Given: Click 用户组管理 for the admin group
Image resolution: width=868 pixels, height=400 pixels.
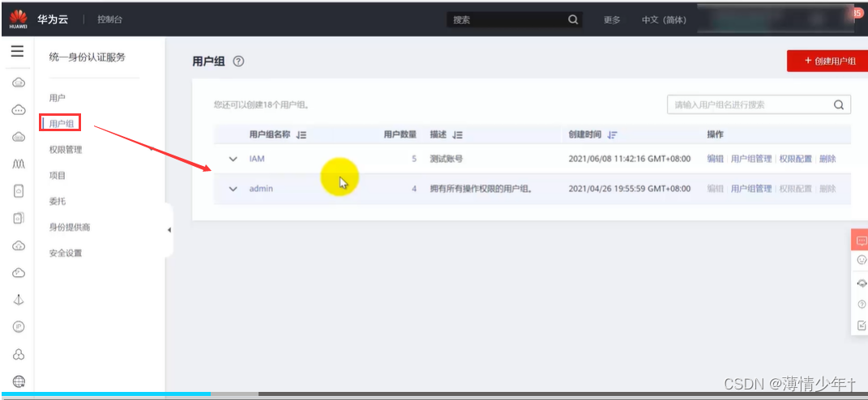Looking at the screenshot, I should [751, 189].
